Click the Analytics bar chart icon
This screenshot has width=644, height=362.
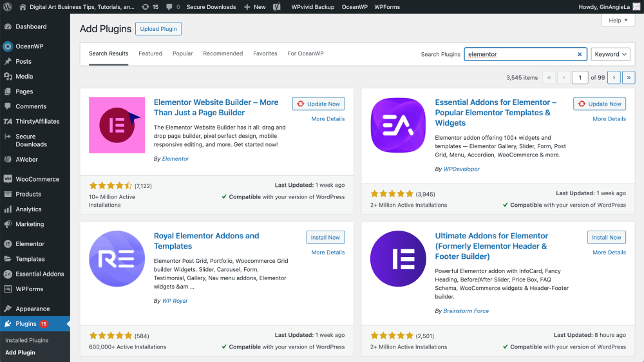8,209
